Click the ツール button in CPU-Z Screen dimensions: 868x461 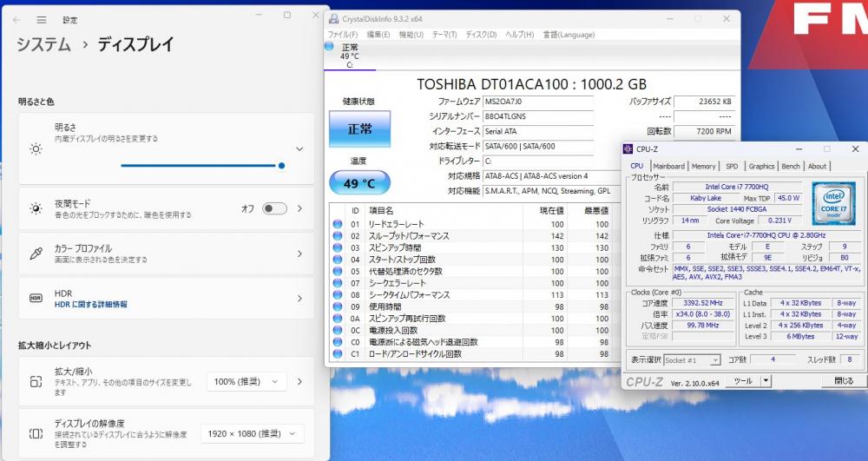point(743,381)
